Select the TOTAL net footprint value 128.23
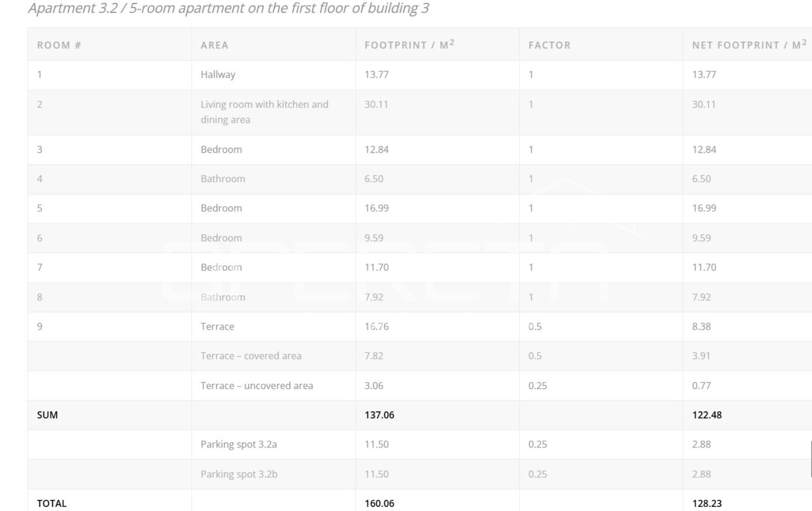This screenshot has height=511, width=812. point(706,503)
